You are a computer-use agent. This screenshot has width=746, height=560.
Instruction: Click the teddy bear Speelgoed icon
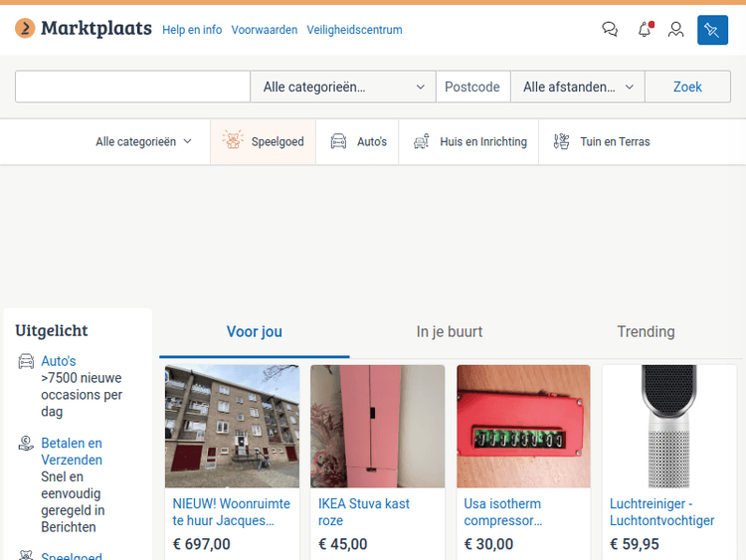pos(233,140)
